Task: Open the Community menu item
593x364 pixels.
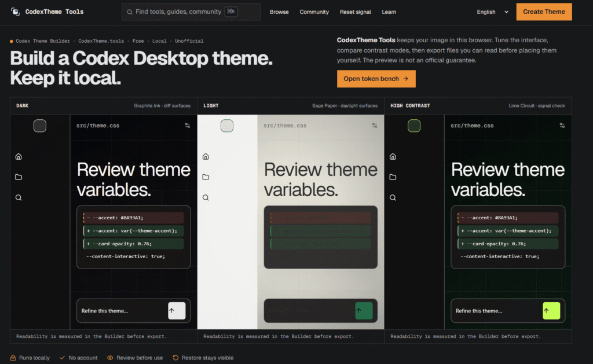Action: pyautogui.click(x=314, y=12)
